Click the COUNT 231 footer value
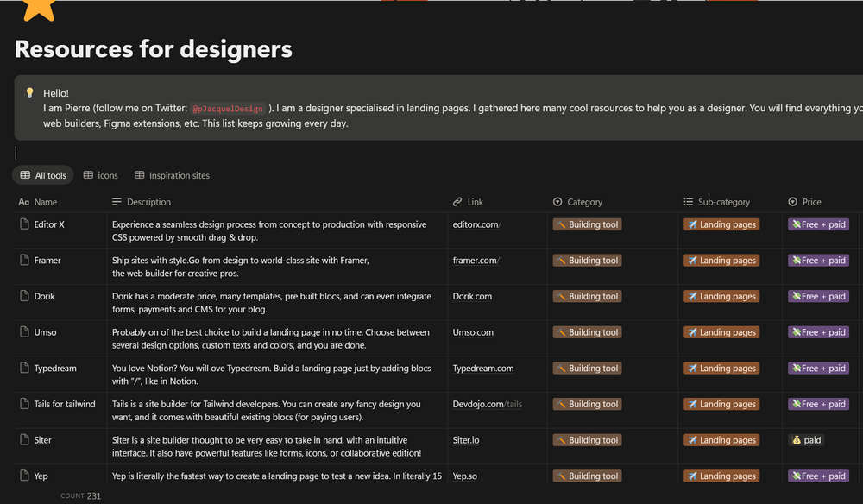863x504 pixels. [81, 495]
